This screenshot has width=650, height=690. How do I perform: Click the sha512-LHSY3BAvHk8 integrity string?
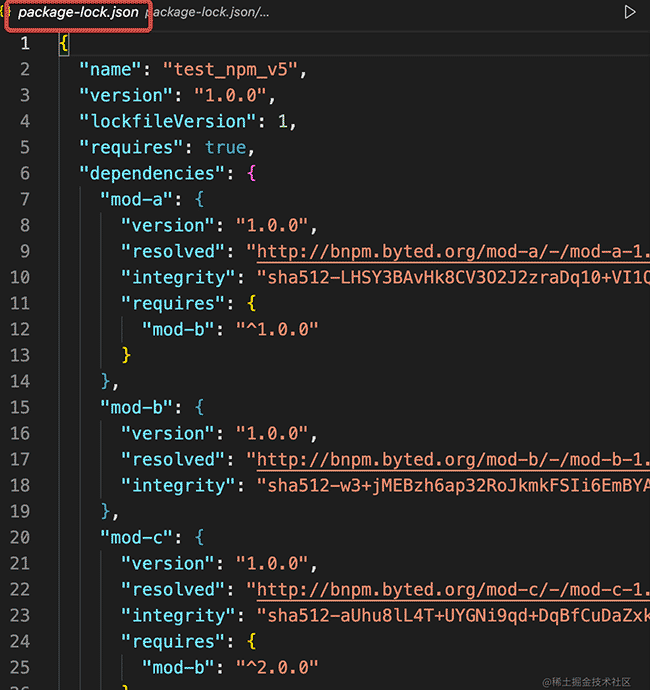(453, 278)
